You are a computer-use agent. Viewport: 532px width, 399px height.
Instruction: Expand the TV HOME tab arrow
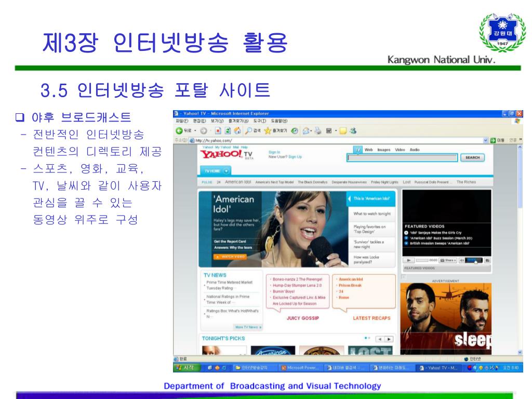[227, 170]
